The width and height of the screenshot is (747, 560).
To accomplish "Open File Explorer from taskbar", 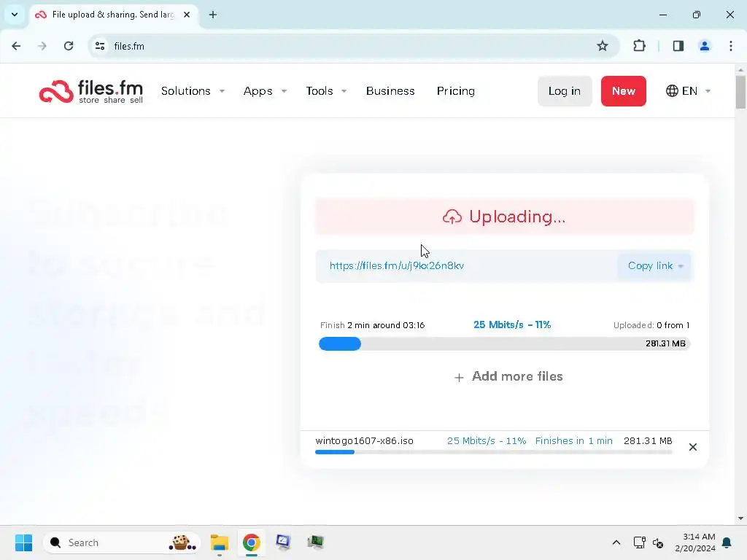I will 220,542.
